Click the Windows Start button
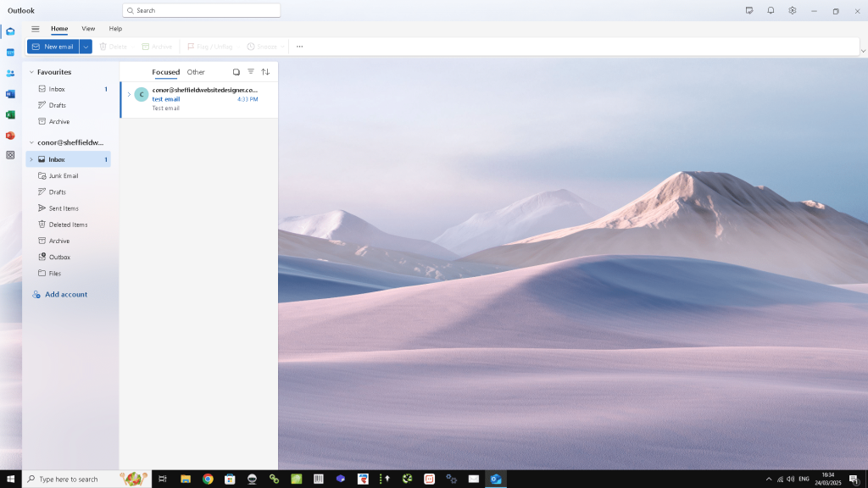 [10, 480]
